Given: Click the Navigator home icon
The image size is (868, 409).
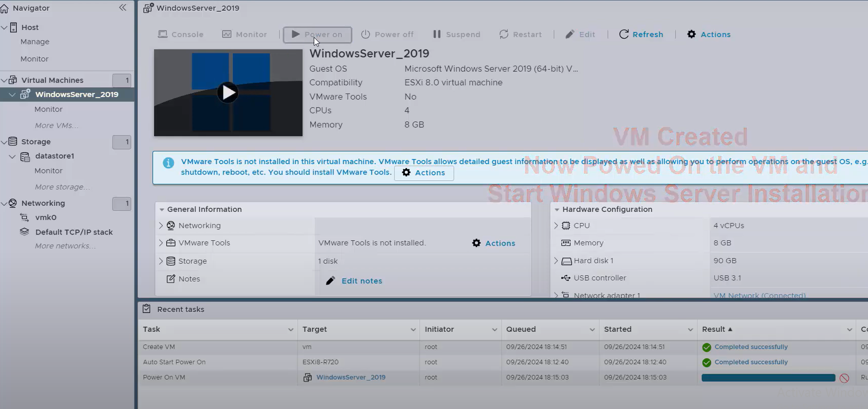Looking at the screenshot, I should tap(5, 8).
